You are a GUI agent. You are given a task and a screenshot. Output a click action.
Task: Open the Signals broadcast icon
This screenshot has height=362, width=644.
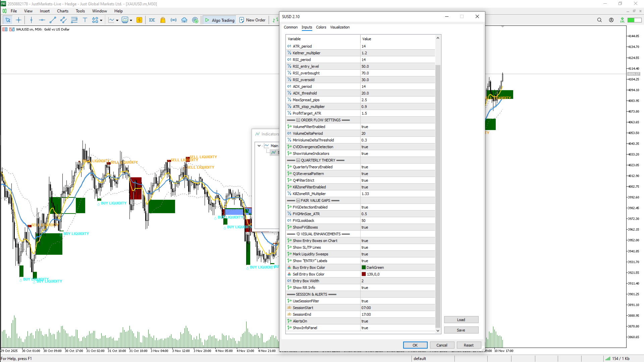[173, 20]
